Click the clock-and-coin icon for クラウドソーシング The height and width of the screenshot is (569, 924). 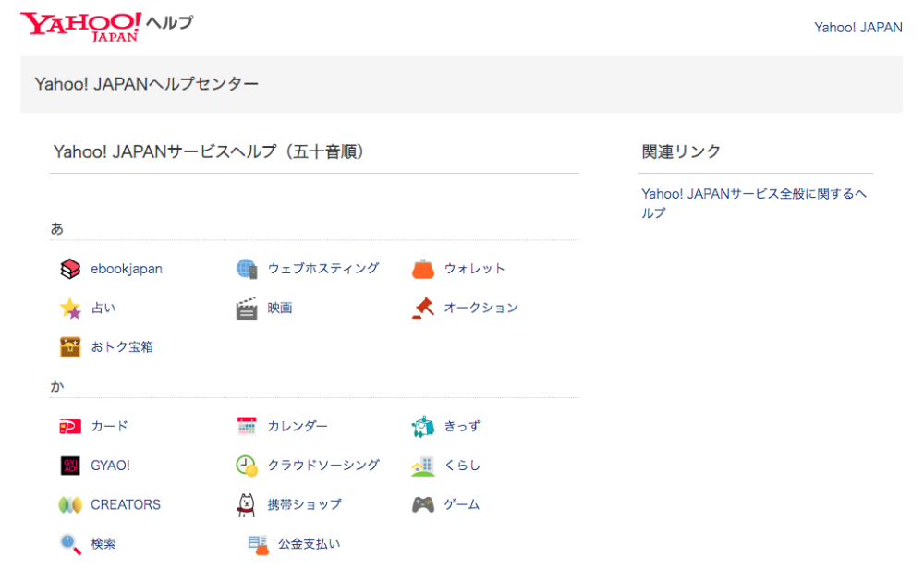point(247,466)
